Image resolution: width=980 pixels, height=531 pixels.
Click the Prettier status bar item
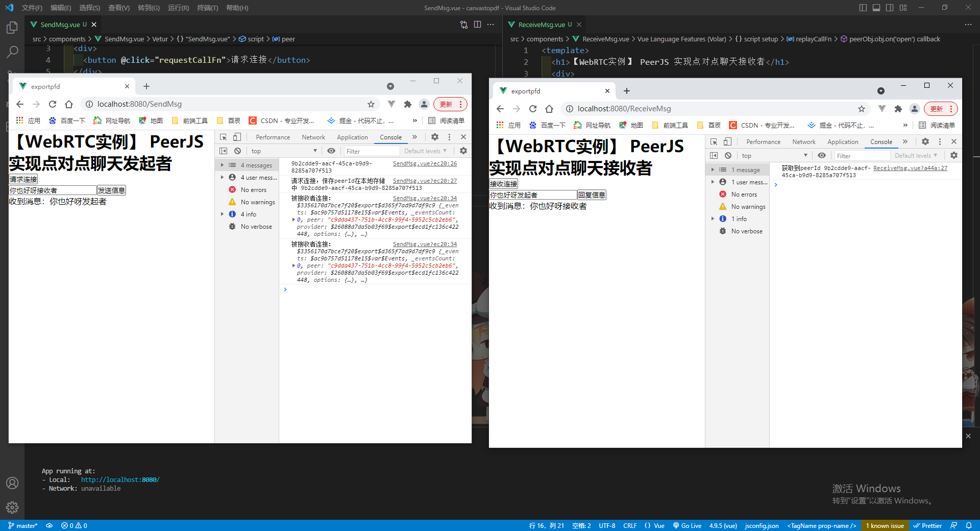[x=927, y=525]
